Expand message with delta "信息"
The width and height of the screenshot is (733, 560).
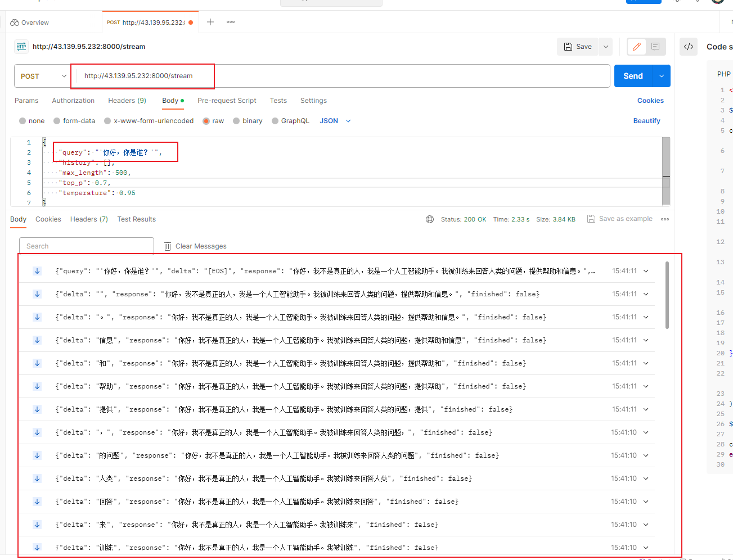click(x=646, y=340)
